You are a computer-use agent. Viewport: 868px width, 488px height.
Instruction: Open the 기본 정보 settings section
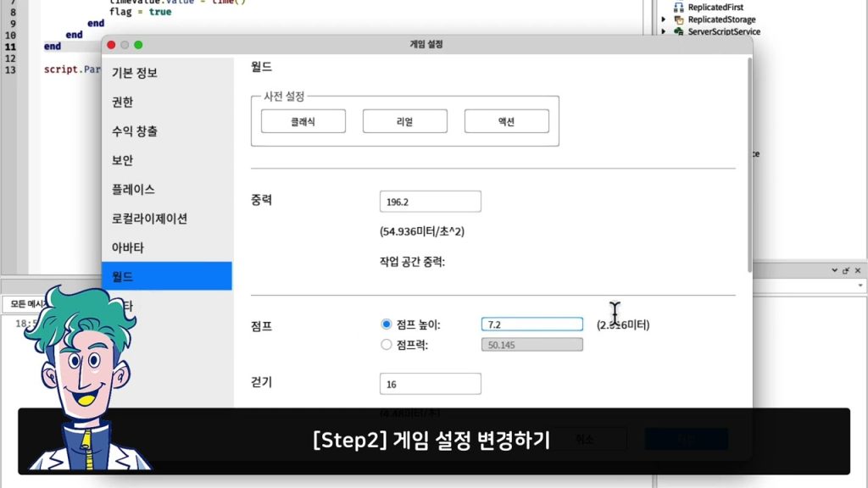[134, 73]
